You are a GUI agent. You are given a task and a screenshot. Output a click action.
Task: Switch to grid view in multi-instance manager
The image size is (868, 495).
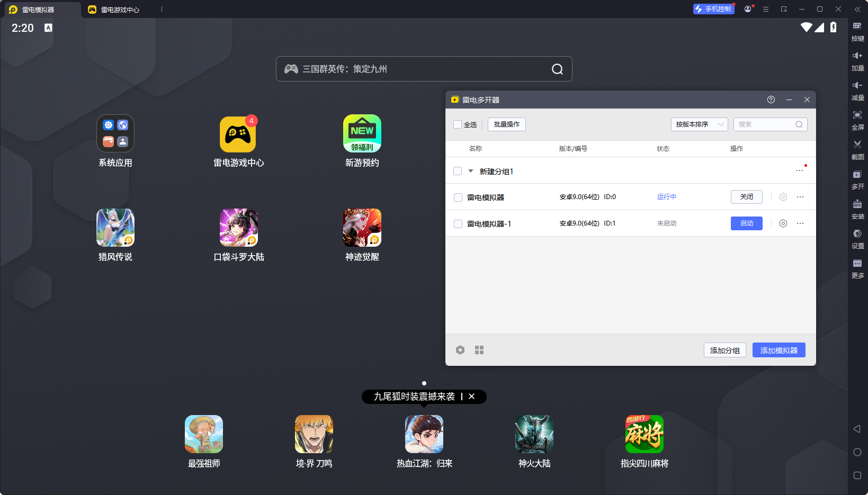pyautogui.click(x=479, y=350)
